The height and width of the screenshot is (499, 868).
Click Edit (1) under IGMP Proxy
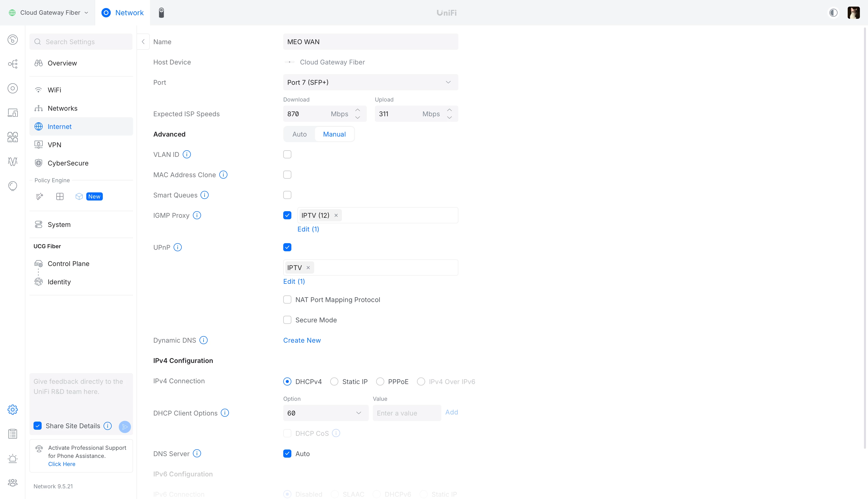coord(308,229)
